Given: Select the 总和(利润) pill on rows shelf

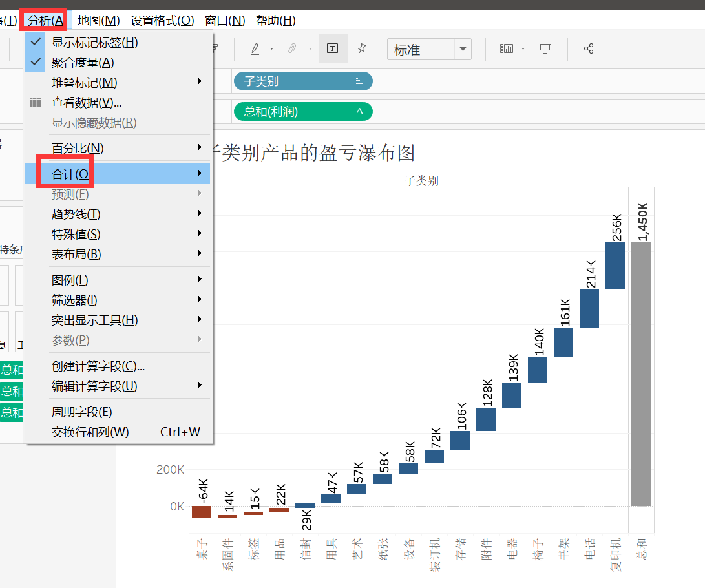Looking at the screenshot, I should (303, 112).
